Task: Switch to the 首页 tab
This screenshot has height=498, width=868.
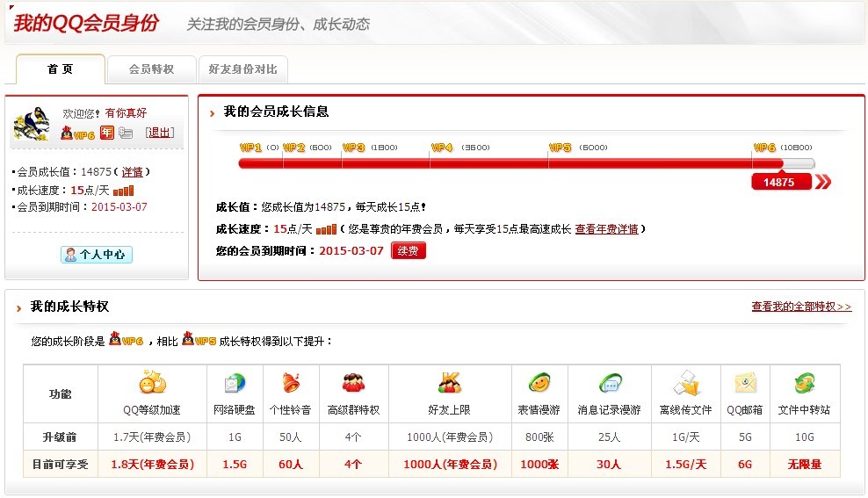Action: pyautogui.click(x=61, y=69)
